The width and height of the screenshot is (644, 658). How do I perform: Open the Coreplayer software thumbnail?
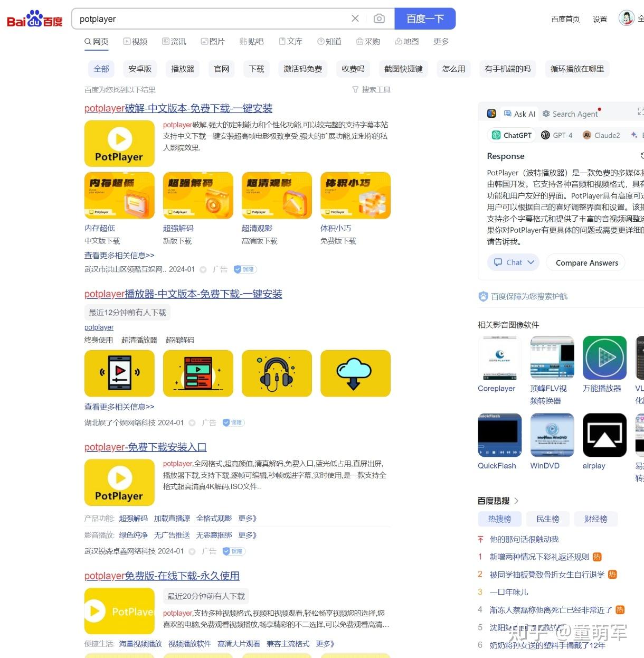tap(499, 358)
